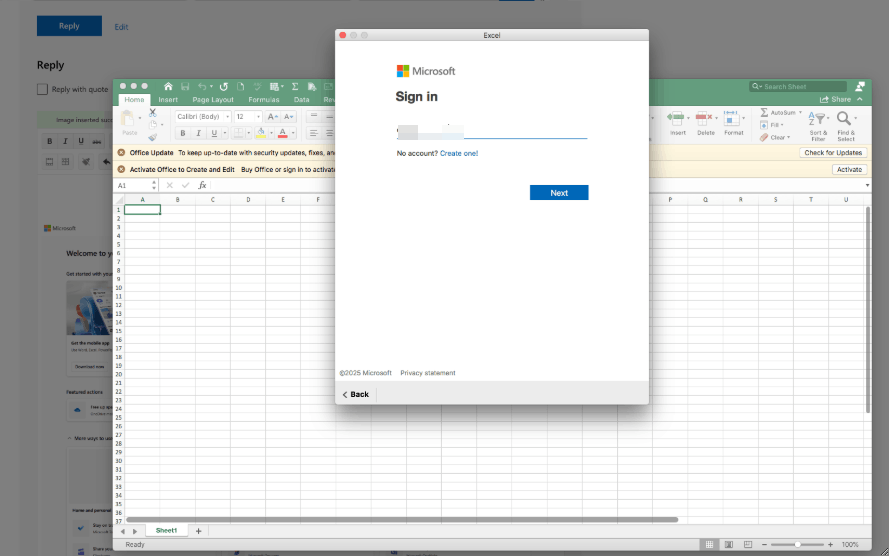Dismiss the Activate Office notification bar
Image resolution: width=889 pixels, height=556 pixels.
click(121, 169)
